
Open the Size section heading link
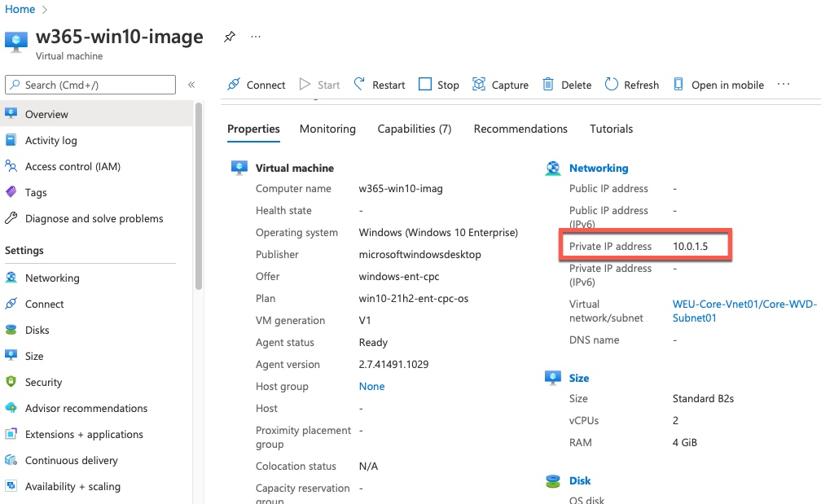coord(578,378)
